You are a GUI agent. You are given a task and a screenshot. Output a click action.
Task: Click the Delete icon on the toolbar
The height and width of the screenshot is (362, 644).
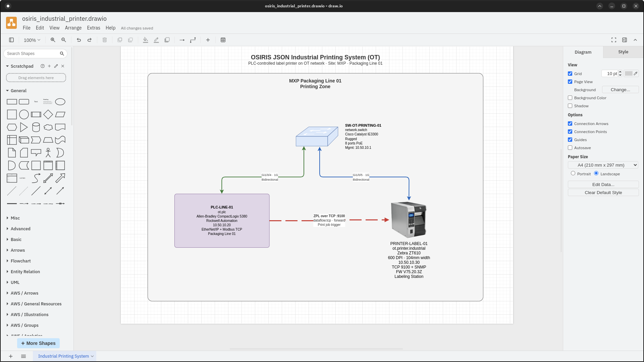tap(104, 40)
